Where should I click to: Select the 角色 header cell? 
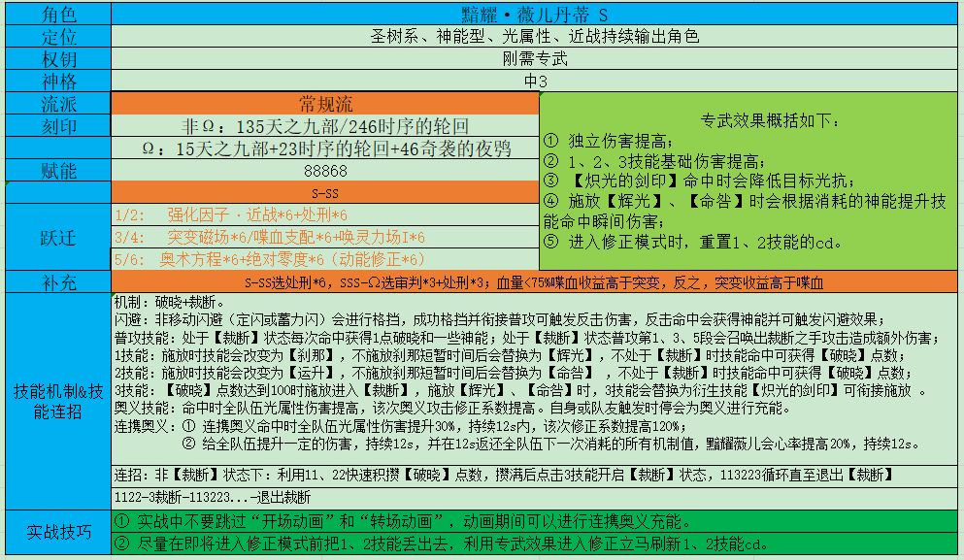tap(58, 14)
